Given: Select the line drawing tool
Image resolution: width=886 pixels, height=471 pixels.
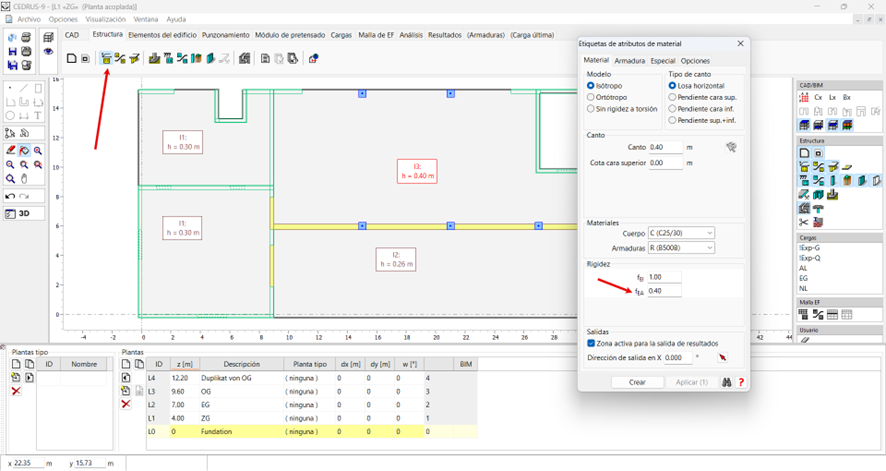Looking at the screenshot, I should (24, 88).
